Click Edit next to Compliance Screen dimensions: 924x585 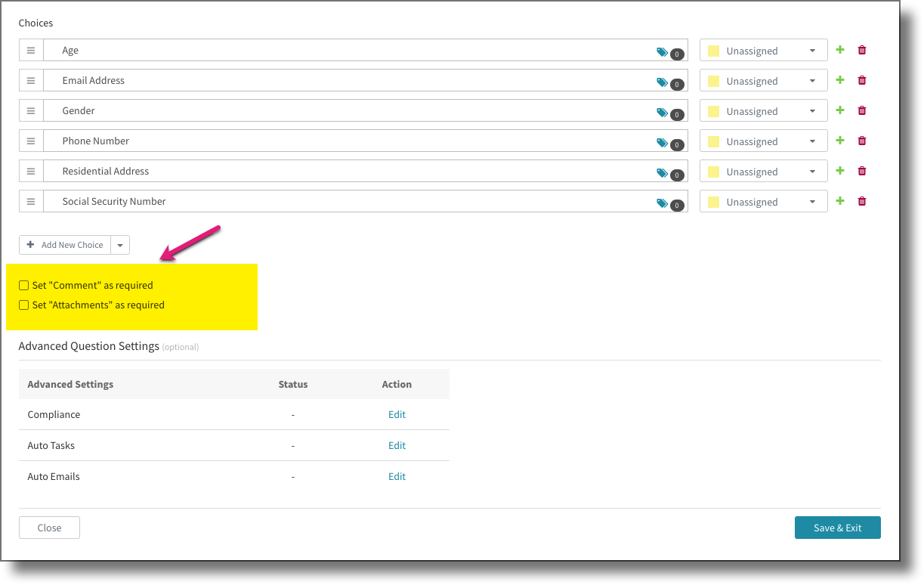click(397, 414)
